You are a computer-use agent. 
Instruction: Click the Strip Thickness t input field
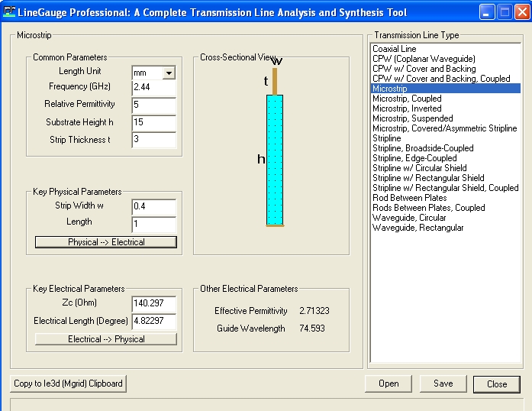(x=153, y=140)
